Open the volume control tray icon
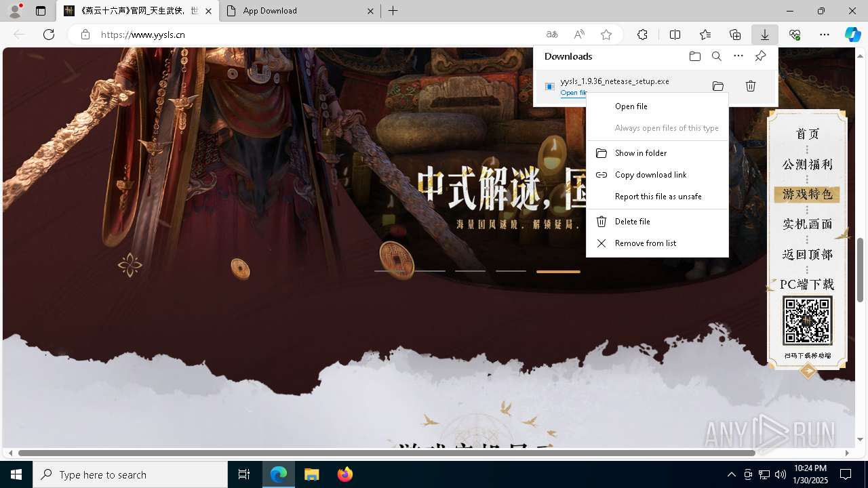The width and height of the screenshot is (868, 488). (x=781, y=474)
